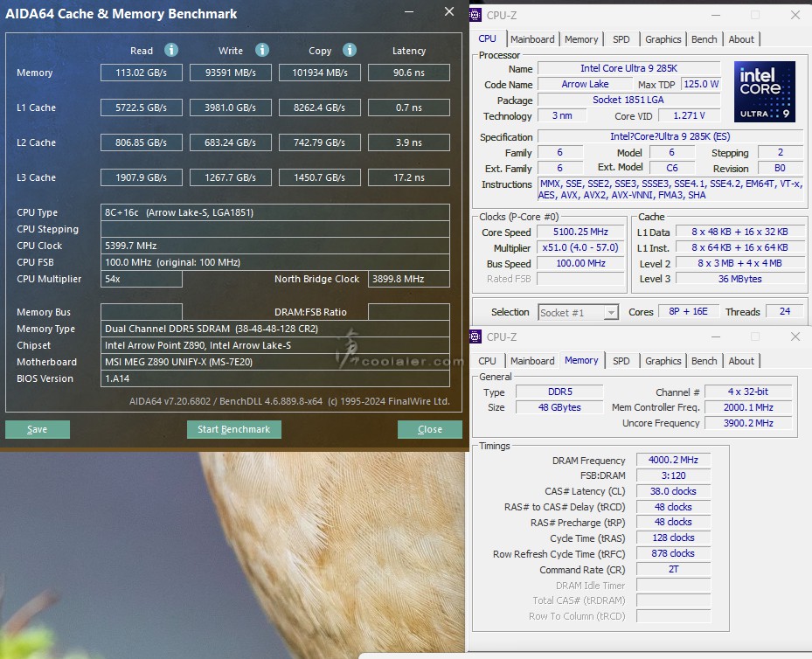Click processor Name Intel Core Ultra 9 285K
This screenshot has width=812, height=659.
tap(628, 68)
